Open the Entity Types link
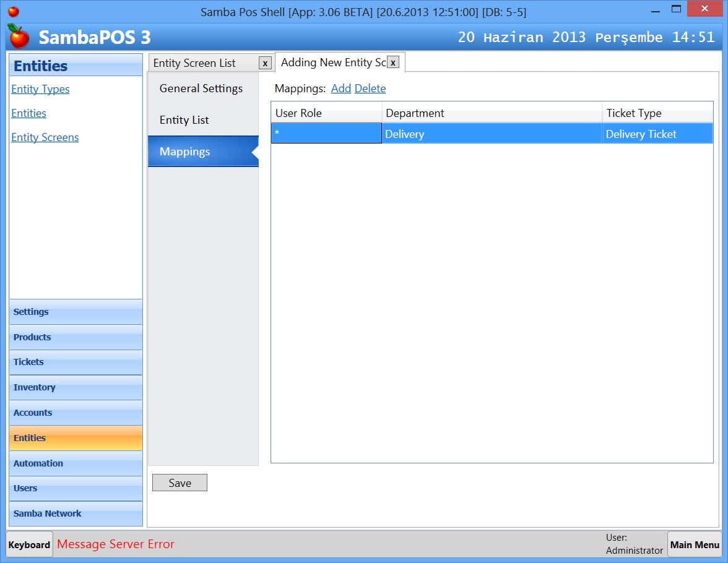 [x=40, y=89]
